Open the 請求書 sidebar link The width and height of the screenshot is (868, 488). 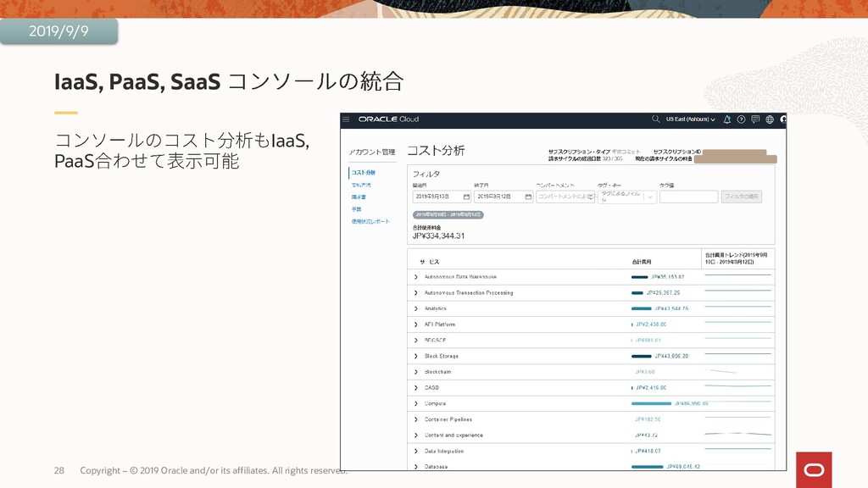pos(359,197)
